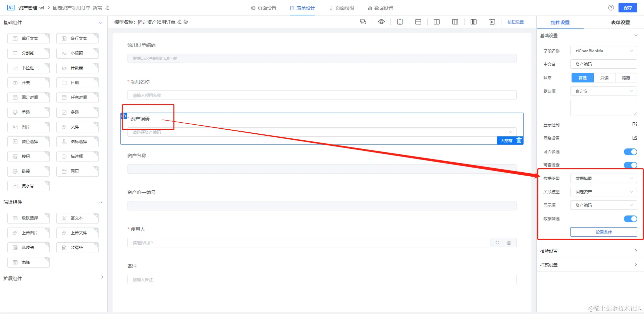Collapse the 基础组件 section
The width and height of the screenshot is (644, 314).
(101, 23)
